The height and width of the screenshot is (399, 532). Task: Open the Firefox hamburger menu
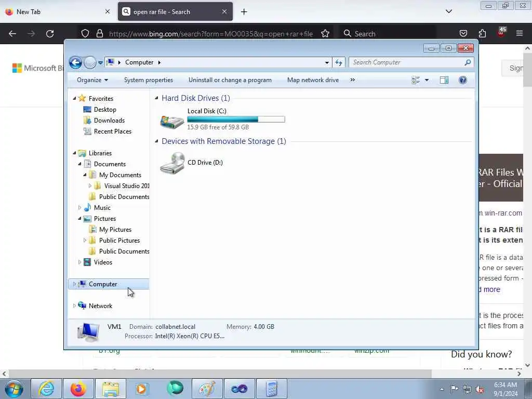[x=519, y=33]
